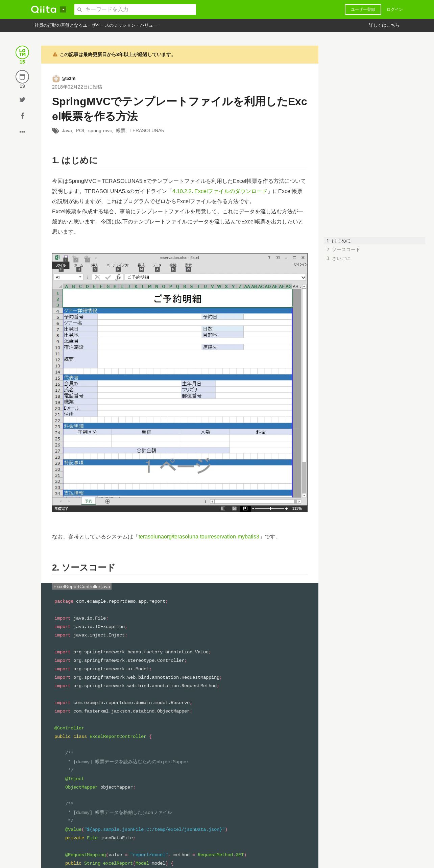Share the article on Facebook
This screenshot has width=434, height=868.
[x=22, y=116]
